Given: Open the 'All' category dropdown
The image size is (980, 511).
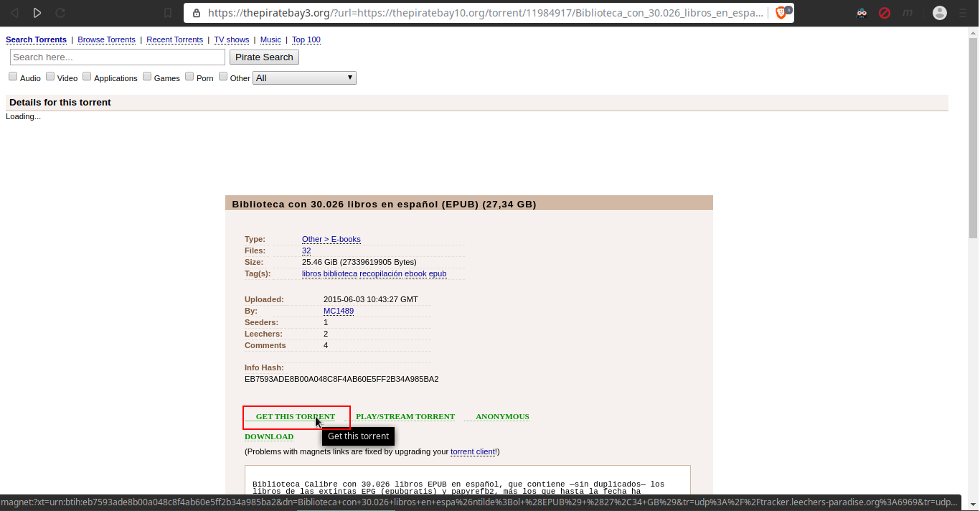Looking at the screenshot, I should (x=304, y=78).
